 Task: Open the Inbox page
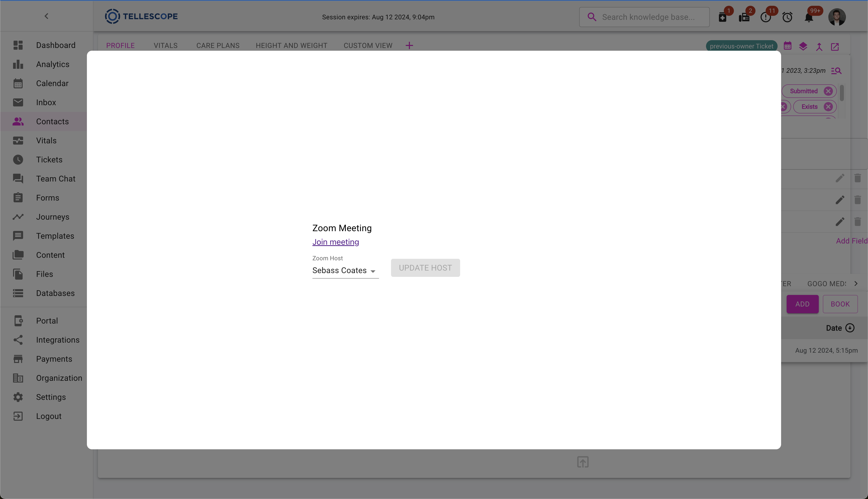47,102
